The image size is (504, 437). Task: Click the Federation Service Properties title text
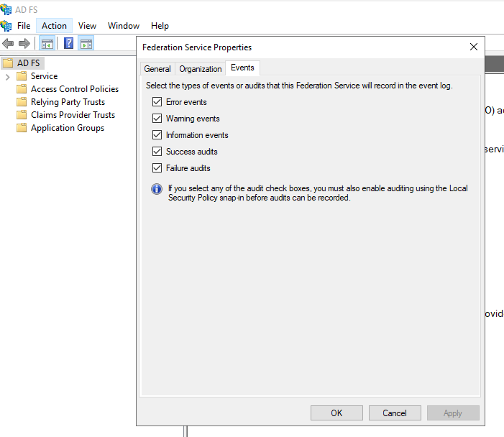point(197,47)
